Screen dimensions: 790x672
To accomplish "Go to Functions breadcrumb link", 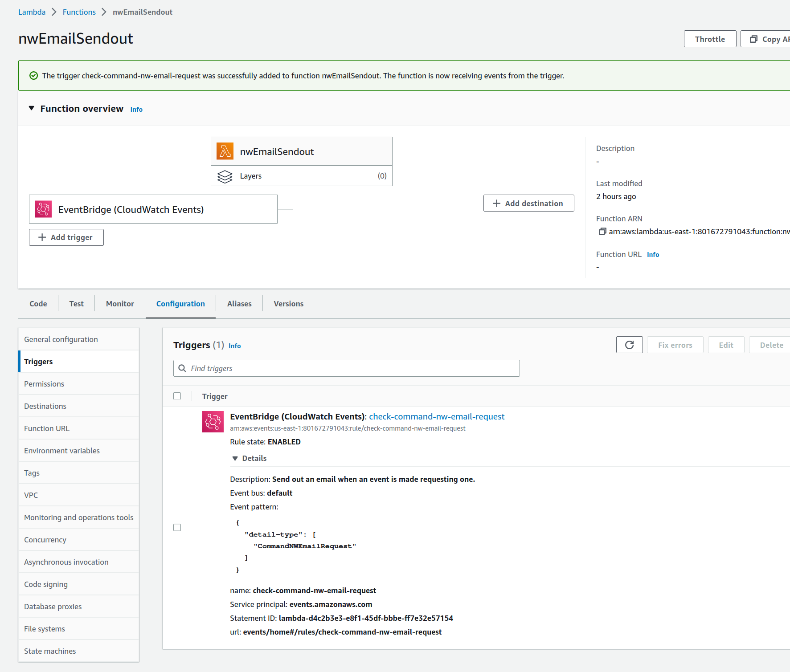I will (79, 12).
